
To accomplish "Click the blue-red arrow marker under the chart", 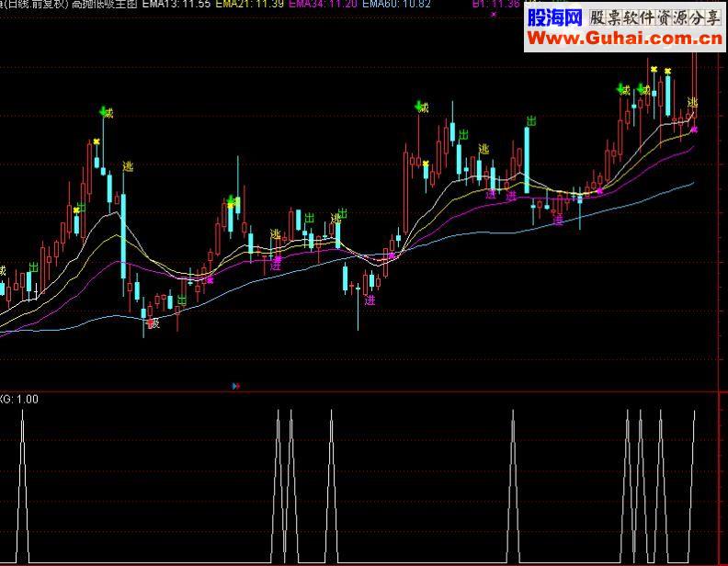I will tap(236, 386).
